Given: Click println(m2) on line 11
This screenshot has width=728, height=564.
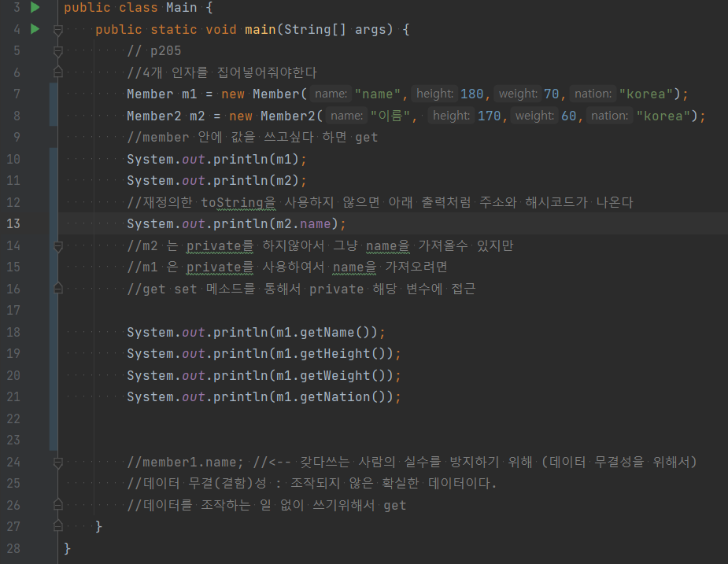Looking at the screenshot, I should [x=256, y=181].
